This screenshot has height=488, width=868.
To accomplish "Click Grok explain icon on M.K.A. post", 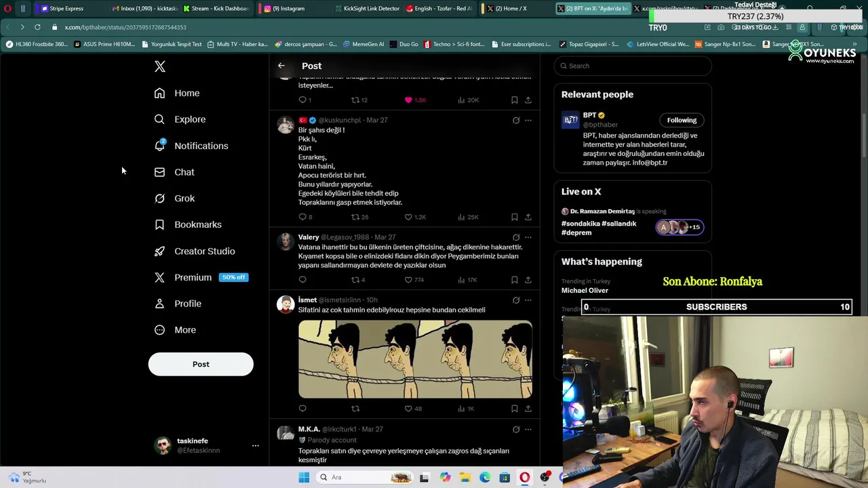I will 516,430.
